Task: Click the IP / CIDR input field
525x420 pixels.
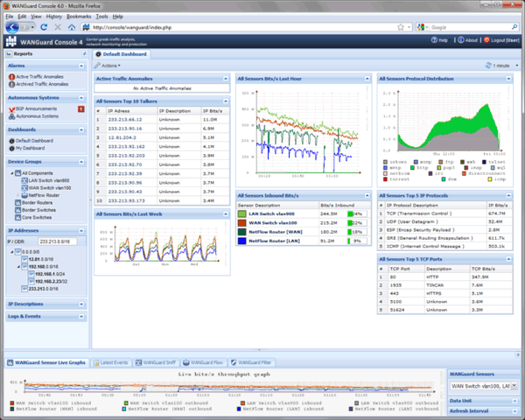Action: 58,241
